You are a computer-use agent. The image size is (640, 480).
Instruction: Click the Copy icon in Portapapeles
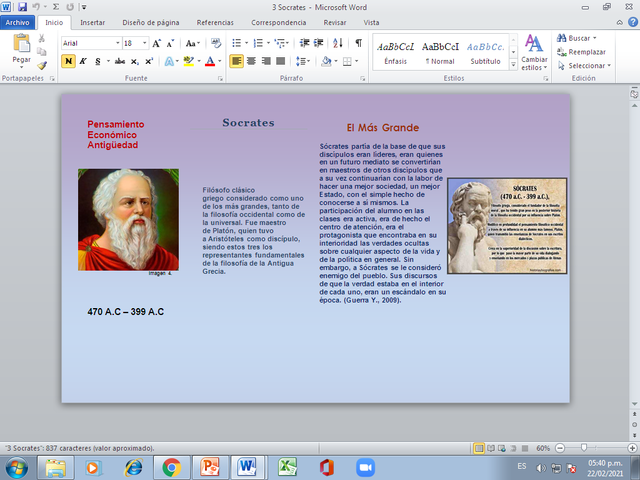[42, 51]
